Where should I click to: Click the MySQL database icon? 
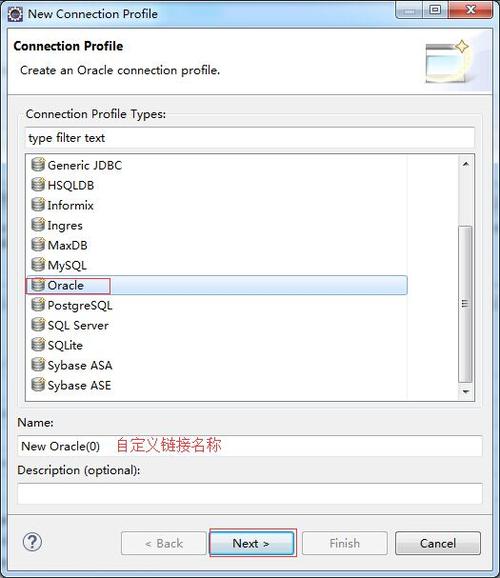tap(38, 265)
